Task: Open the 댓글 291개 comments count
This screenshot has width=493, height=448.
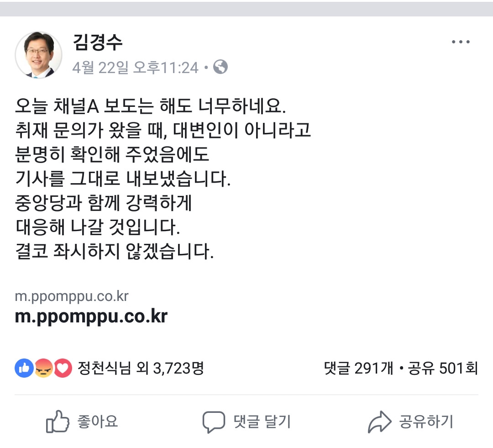Action: click(358, 368)
